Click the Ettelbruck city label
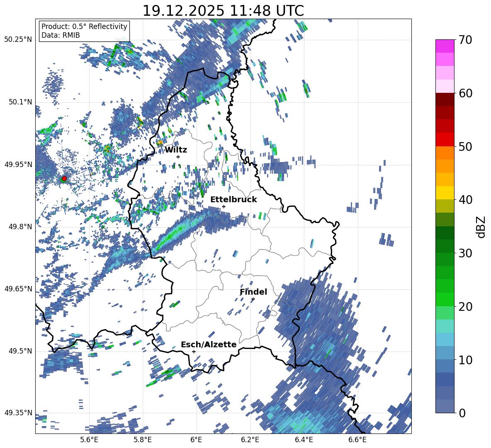491x448 pixels. click(x=233, y=200)
